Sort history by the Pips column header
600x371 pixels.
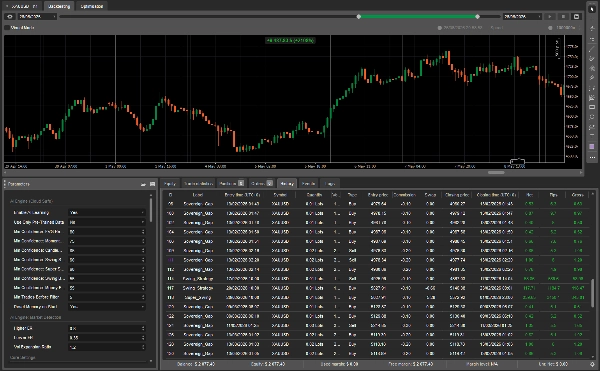click(553, 195)
